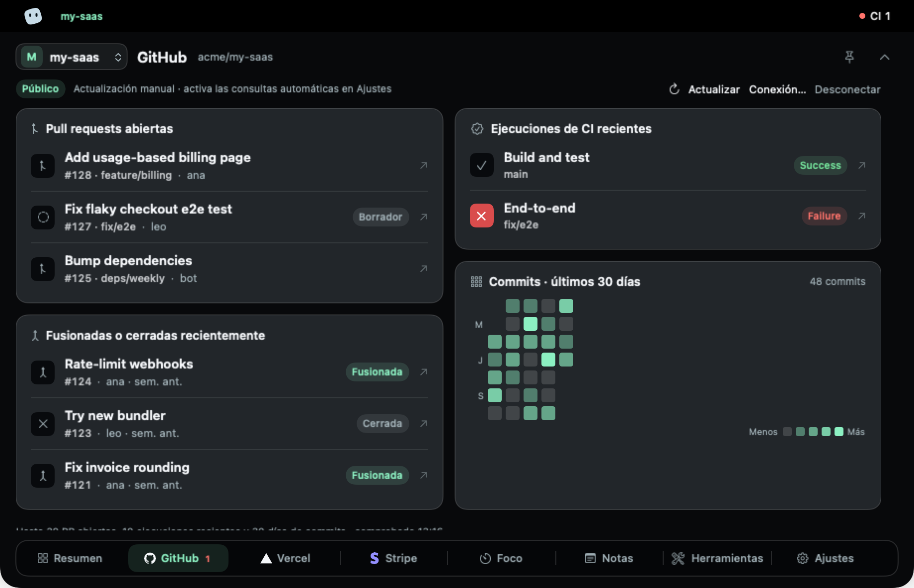The height and width of the screenshot is (588, 914).
Task: Click Desconectar to disconnect GitHub
Action: point(847,89)
